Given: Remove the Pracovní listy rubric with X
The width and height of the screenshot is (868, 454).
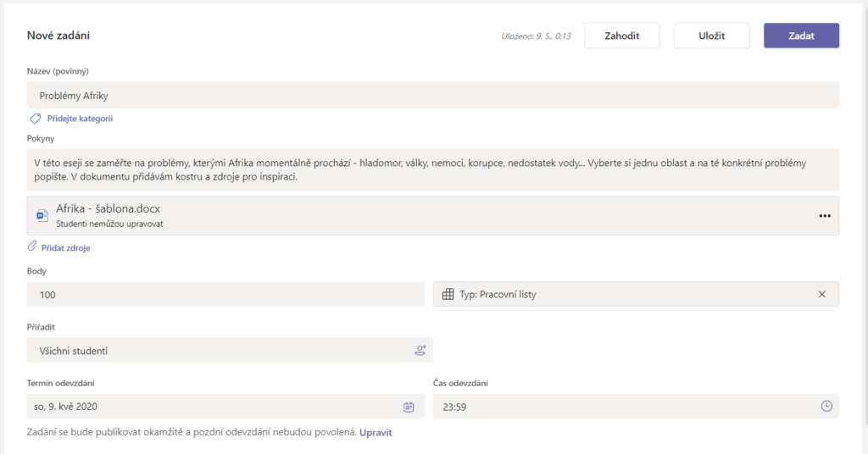Looking at the screenshot, I should point(821,294).
